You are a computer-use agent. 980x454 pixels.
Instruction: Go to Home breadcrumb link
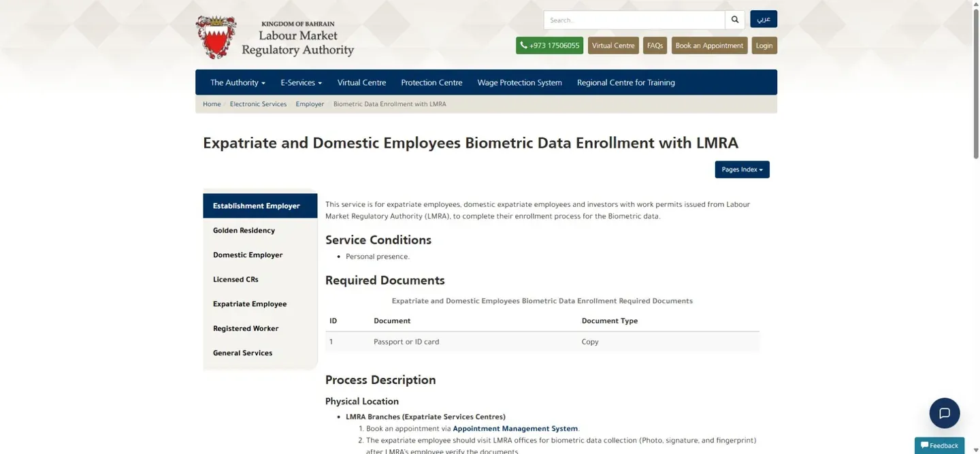212,104
